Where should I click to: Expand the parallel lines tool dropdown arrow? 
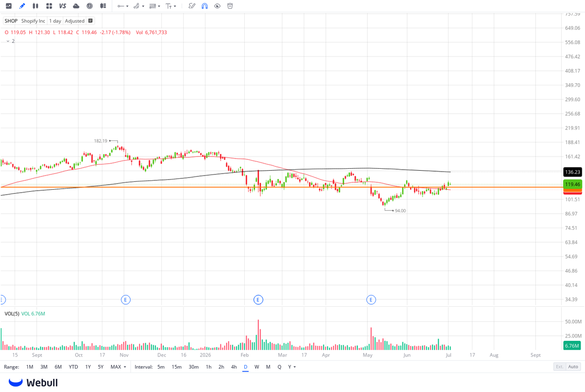(159, 6)
